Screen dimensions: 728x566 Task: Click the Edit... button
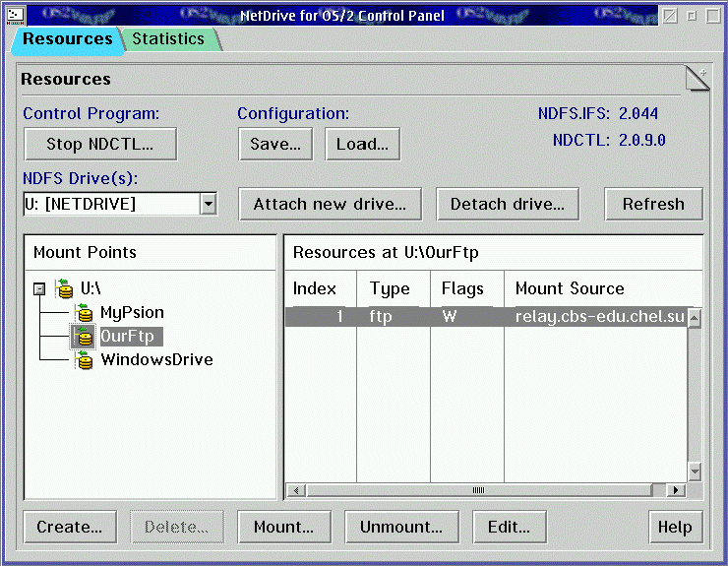(x=510, y=527)
